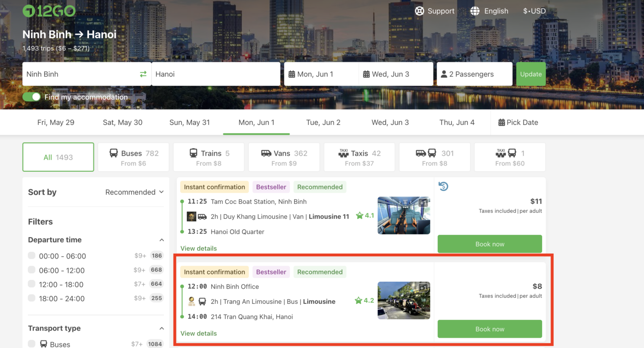644x348 pixels.
Task: Check the 12:00 - 18:00 departure time box
Action: [32, 284]
